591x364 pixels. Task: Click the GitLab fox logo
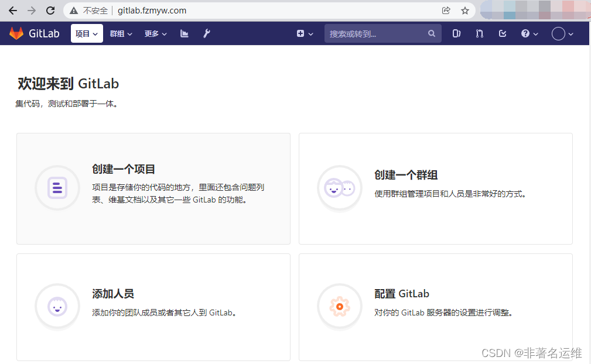pyautogui.click(x=16, y=33)
